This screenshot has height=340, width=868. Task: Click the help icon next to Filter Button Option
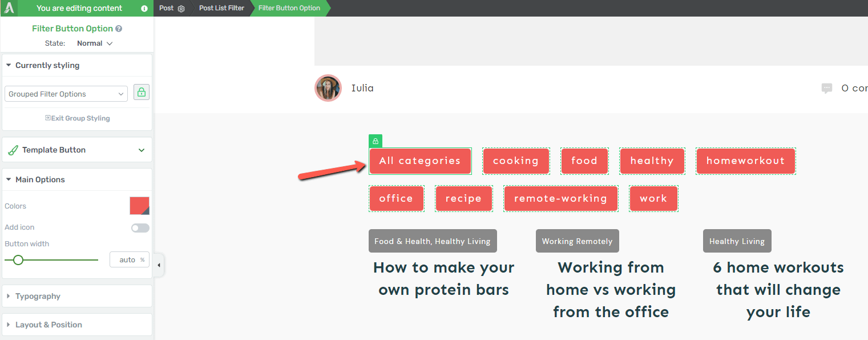pyautogui.click(x=119, y=29)
